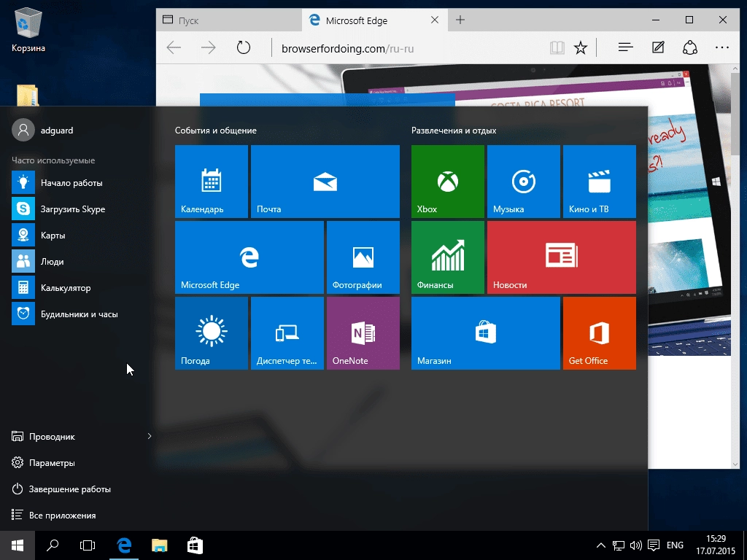Open the Weather tile (Погода)
This screenshot has width=747, height=560.
click(x=212, y=332)
